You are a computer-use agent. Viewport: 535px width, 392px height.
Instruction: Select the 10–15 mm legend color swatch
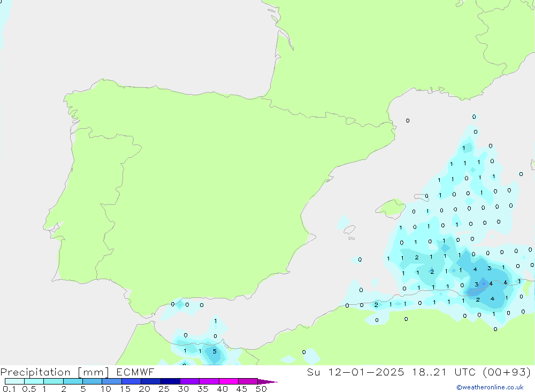click(112, 381)
